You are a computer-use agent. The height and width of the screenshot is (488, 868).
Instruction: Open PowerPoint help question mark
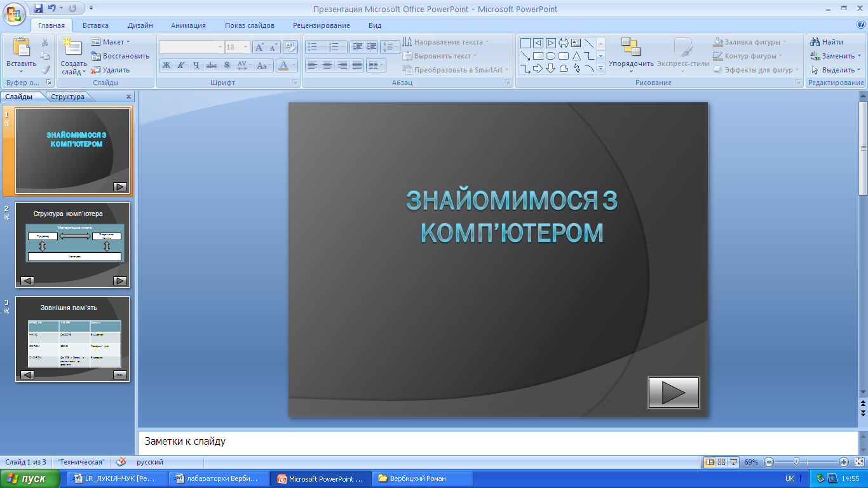[861, 25]
